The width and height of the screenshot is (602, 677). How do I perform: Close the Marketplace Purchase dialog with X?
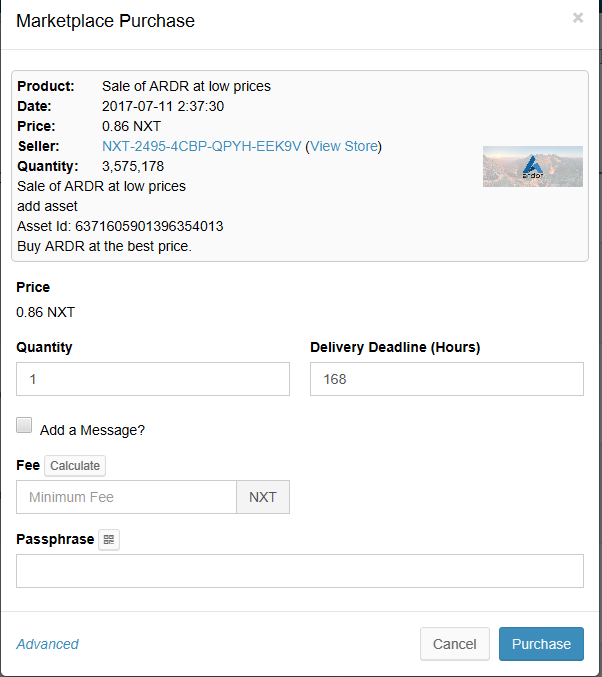[x=578, y=18]
